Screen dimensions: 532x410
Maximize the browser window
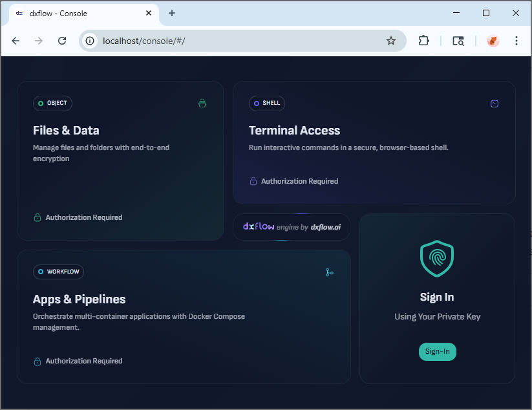[486, 13]
